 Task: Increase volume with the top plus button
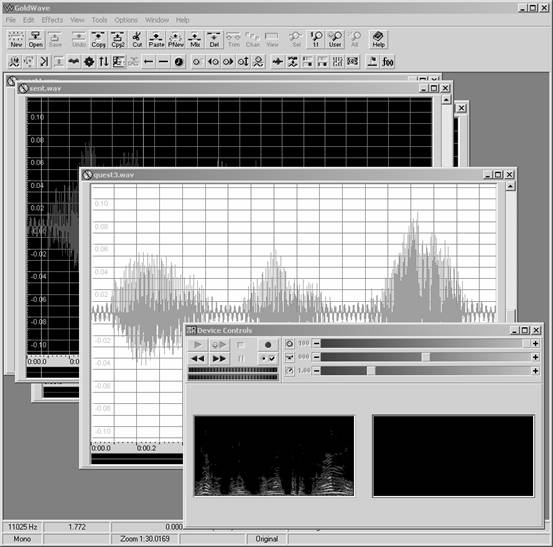535,344
